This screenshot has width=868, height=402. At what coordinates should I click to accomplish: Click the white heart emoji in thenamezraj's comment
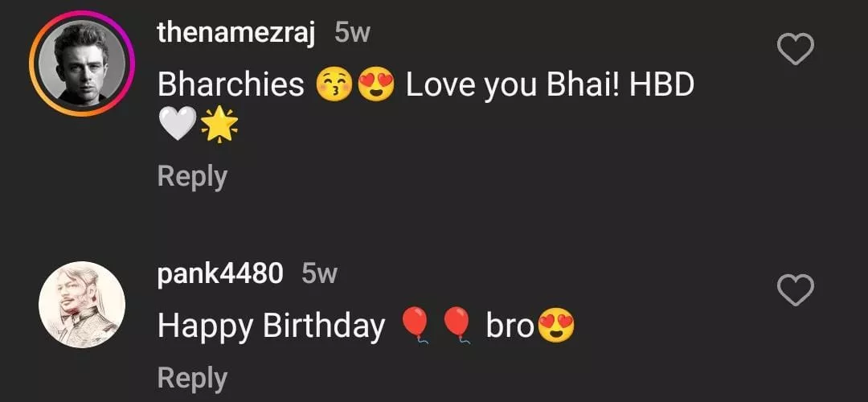click(178, 124)
